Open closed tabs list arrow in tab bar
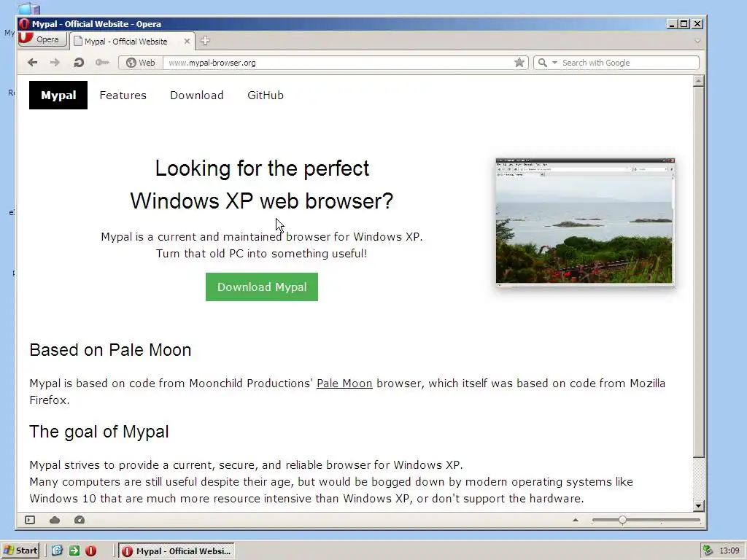 coord(697,42)
